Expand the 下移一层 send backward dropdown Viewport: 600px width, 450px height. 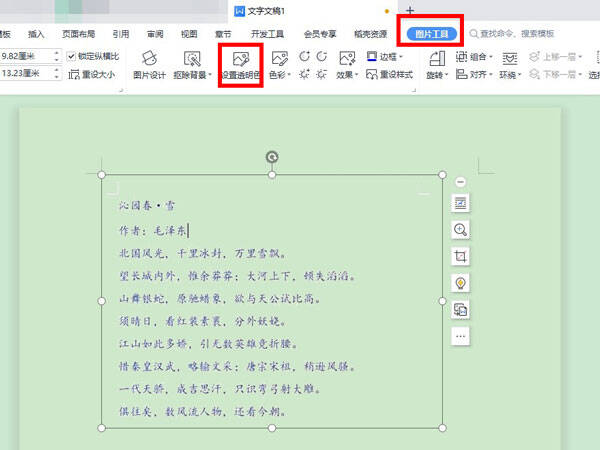coord(580,75)
